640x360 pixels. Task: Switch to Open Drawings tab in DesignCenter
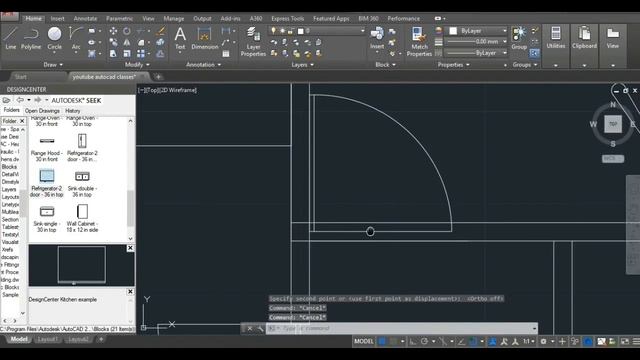pyautogui.click(x=42, y=111)
